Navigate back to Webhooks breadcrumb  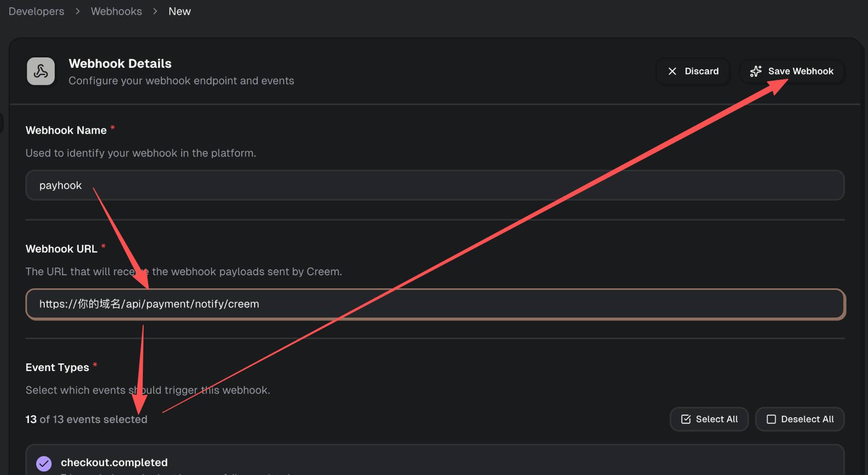point(116,11)
